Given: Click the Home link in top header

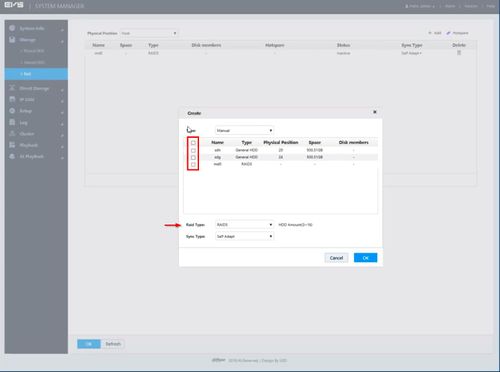Looking at the screenshot, I should coord(450,6).
